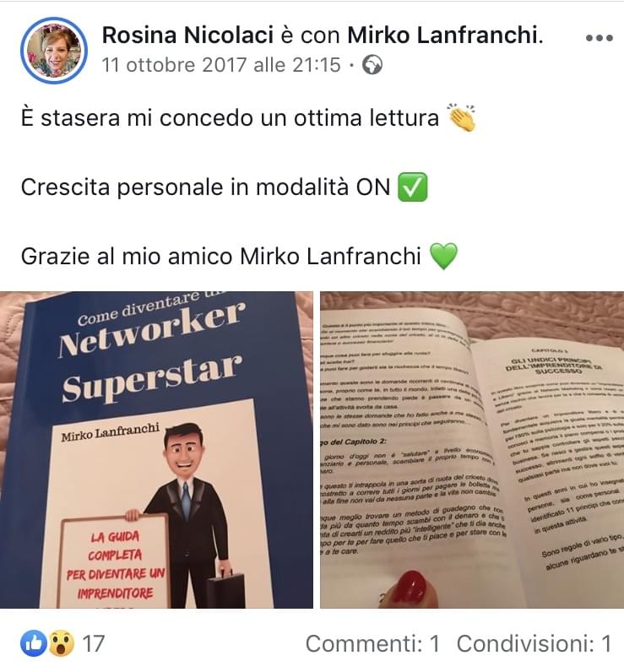This screenshot has width=624, height=672.
Task: Click the public globe privacy icon
Action: (372, 66)
